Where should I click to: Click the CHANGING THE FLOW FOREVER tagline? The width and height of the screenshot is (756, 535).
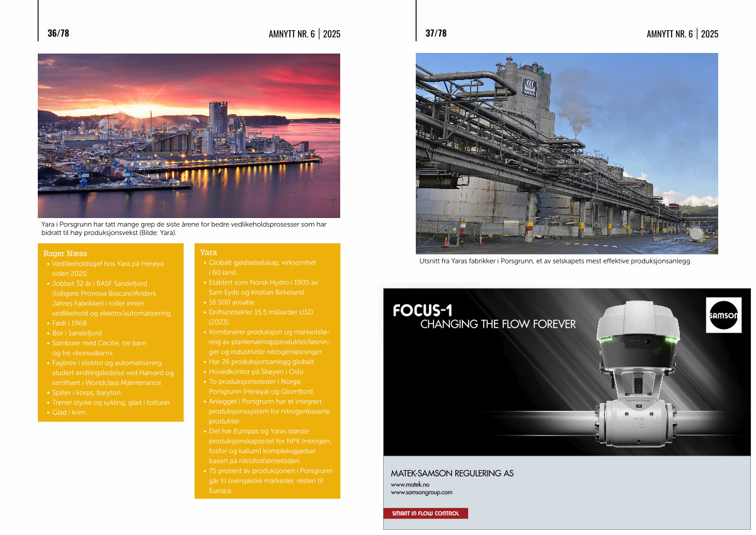point(498,325)
